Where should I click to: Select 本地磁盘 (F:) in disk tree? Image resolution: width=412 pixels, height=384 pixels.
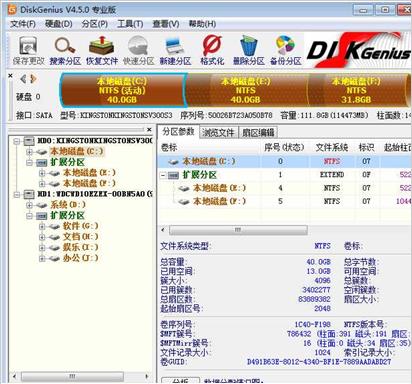tap(89, 183)
